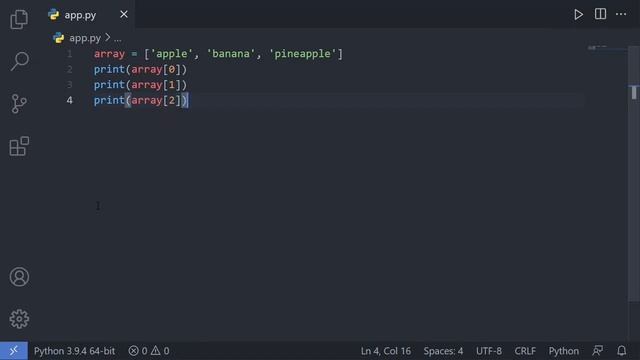Open the Manage settings gear
Viewport: 640px width, 360px height.
coord(19,319)
